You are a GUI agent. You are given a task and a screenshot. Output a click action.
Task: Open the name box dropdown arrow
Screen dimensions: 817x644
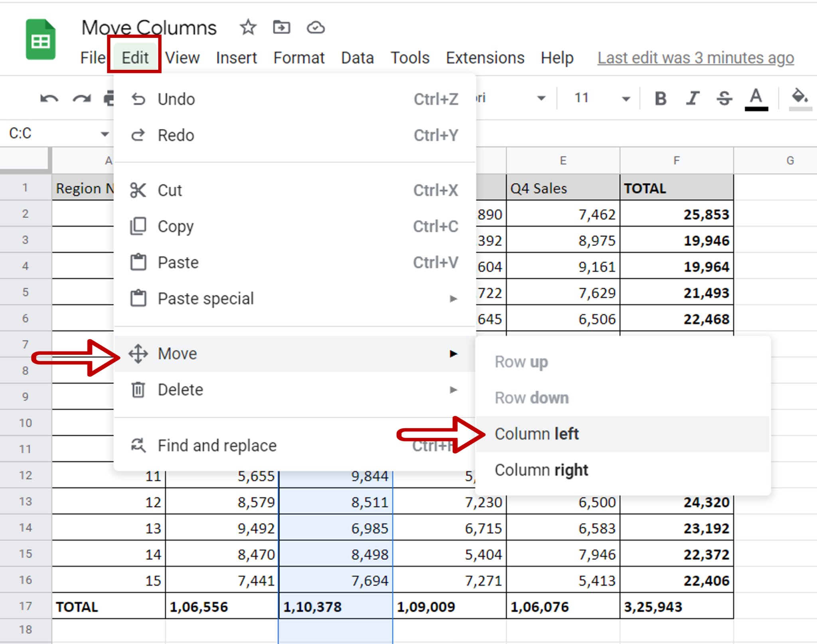click(105, 134)
